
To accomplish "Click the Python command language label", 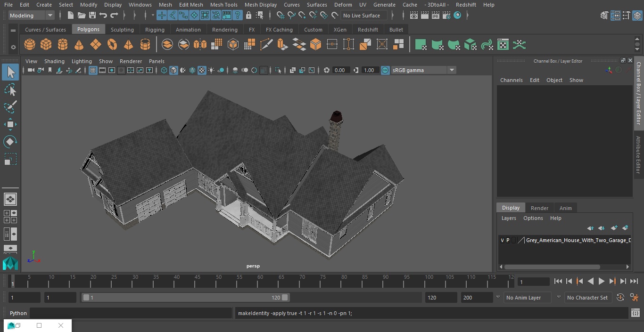I will click(x=18, y=313).
